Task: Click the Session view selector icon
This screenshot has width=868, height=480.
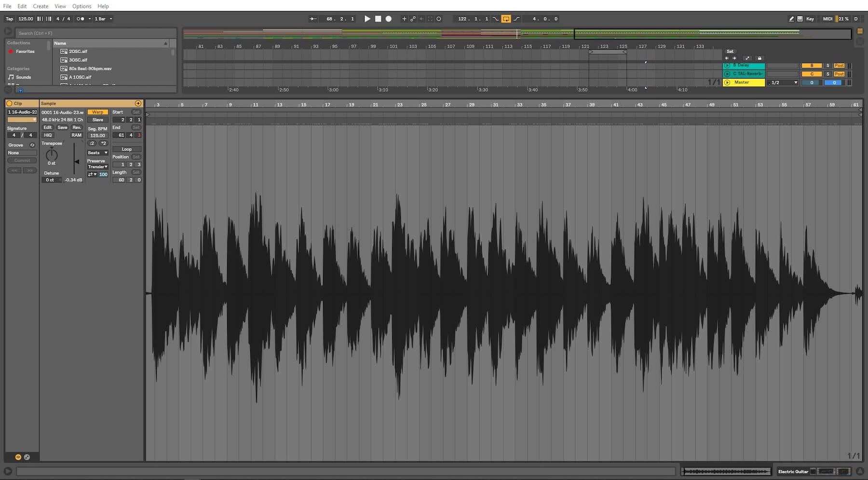Action: 860,42
